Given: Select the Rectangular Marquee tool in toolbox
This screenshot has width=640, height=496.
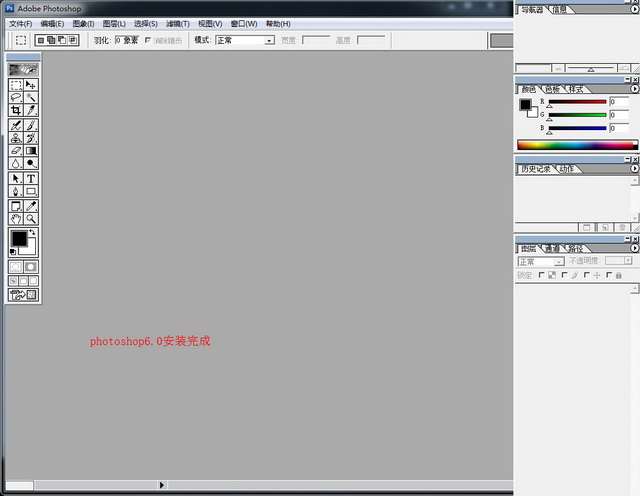Looking at the screenshot, I should point(16,85).
